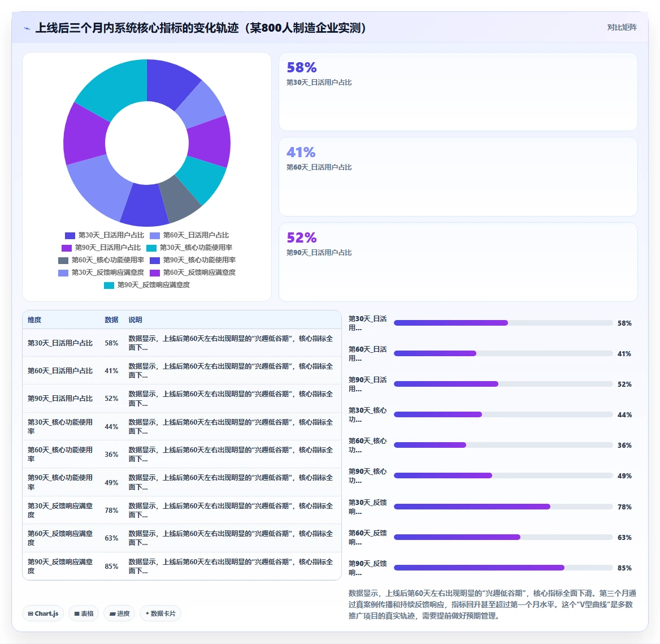Select table row 第60天_日活用户占比
660x644 pixels.
[x=182, y=371]
